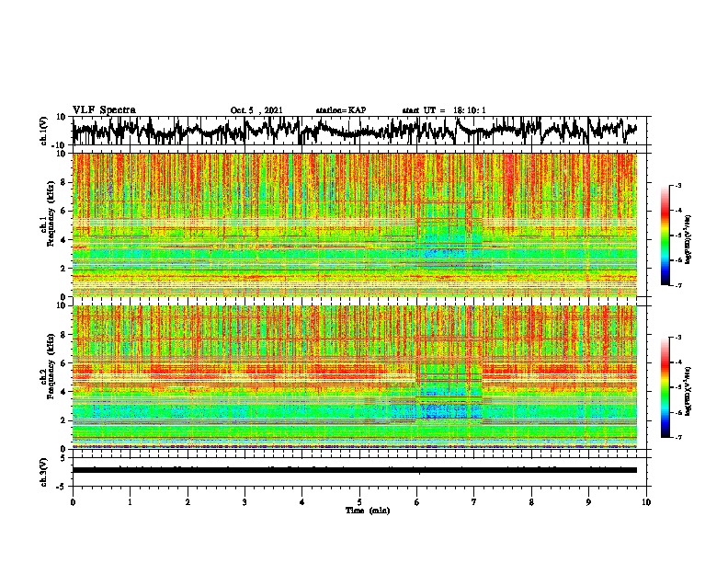Click the ch.2 colorbar 'log(PSD)(V²/Hz)' label

click(x=688, y=391)
